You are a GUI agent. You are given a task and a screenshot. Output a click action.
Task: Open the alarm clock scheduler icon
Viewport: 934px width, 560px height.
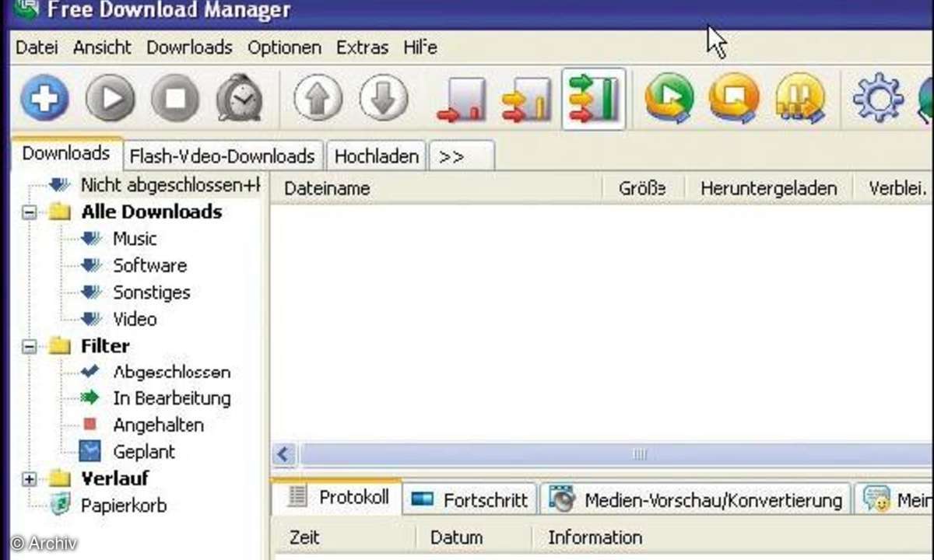(x=239, y=100)
